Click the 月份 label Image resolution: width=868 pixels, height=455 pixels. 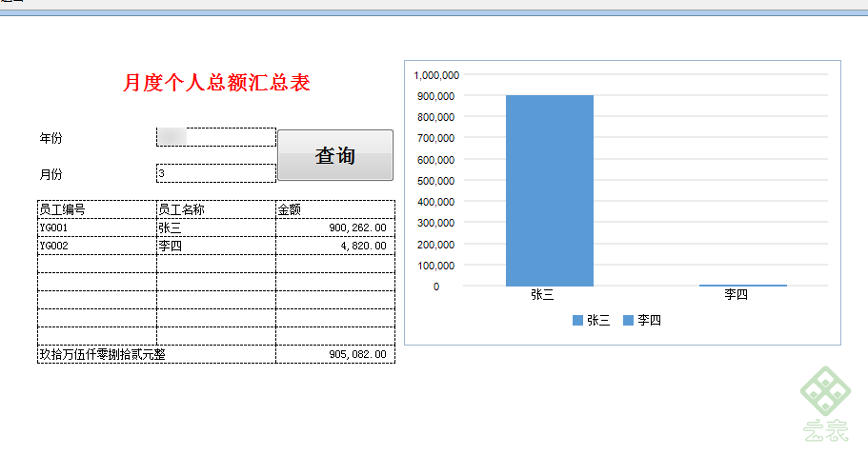click(50, 175)
